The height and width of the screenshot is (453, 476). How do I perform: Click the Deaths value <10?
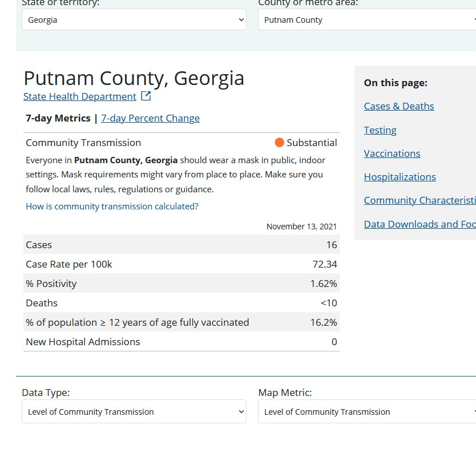tap(329, 303)
